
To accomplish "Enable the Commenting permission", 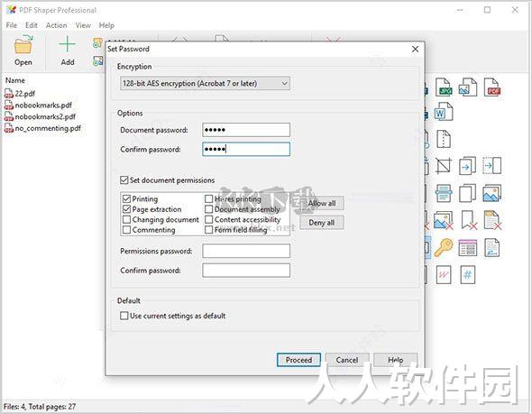I will [x=126, y=230].
